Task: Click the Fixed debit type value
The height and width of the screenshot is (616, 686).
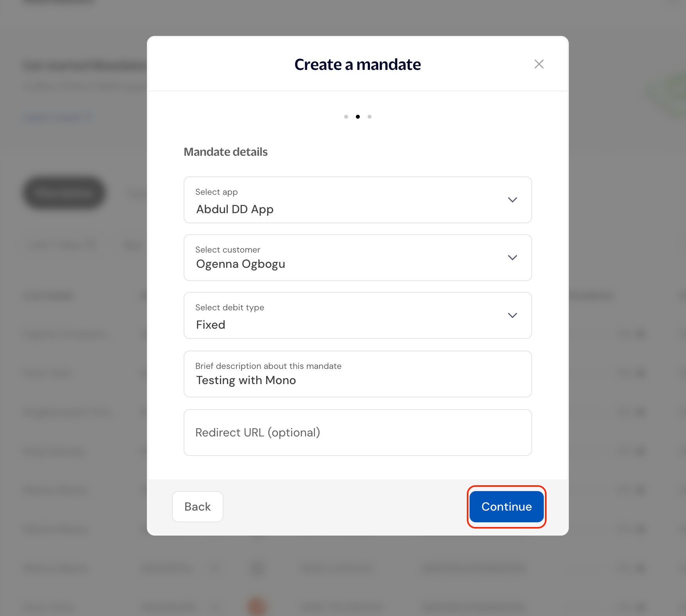Action: point(211,325)
